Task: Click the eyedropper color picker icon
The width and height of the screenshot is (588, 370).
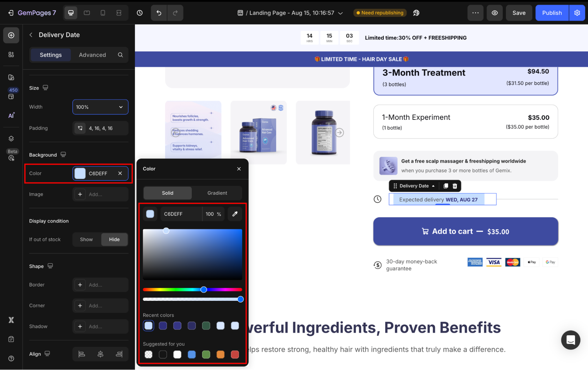Action: point(235,214)
